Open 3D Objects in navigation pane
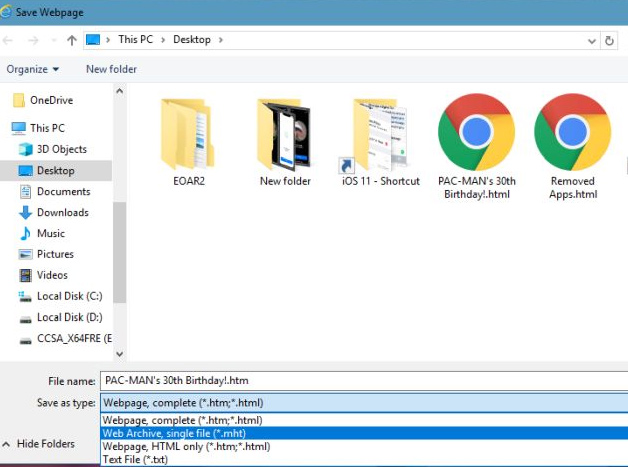This screenshot has height=467, width=628. click(61, 149)
